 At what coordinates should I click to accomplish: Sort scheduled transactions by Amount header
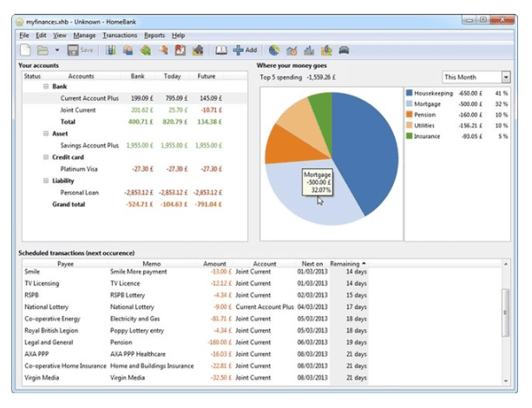pyautogui.click(x=214, y=263)
